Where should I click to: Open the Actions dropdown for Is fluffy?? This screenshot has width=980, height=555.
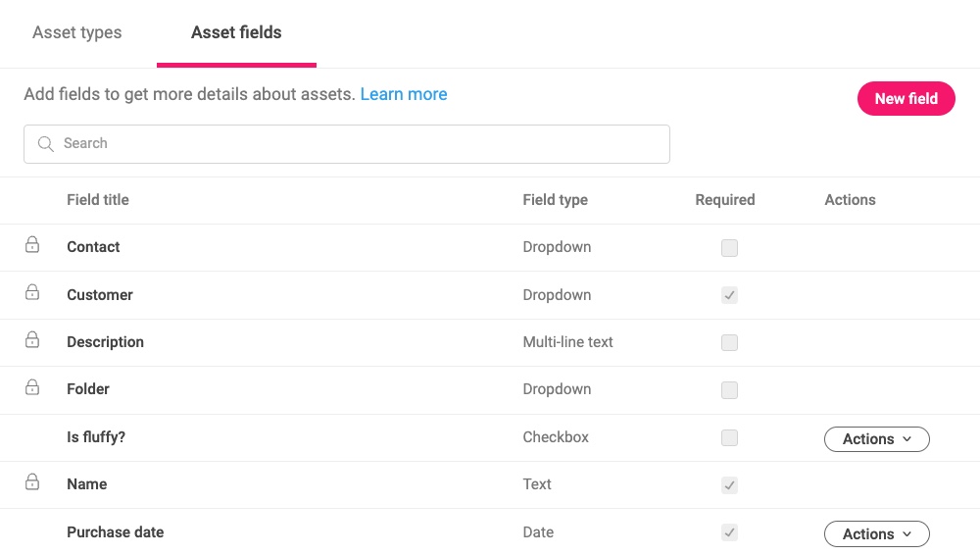tap(877, 439)
